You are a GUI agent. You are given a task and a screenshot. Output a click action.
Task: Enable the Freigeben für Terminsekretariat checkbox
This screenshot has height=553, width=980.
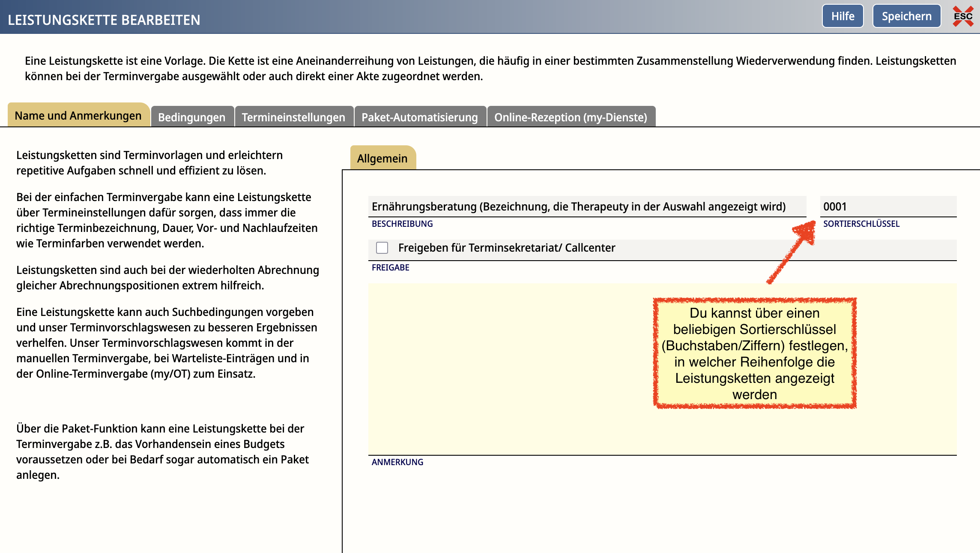[382, 248]
